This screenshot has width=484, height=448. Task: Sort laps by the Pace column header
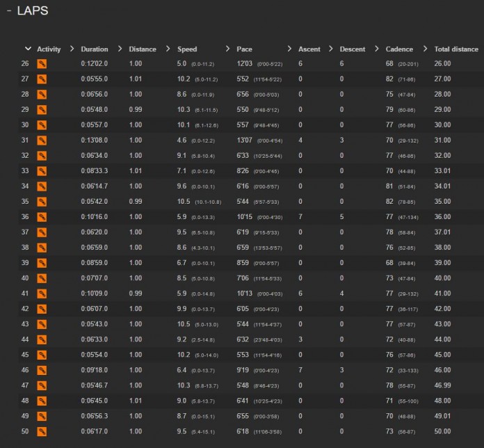coord(244,49)
